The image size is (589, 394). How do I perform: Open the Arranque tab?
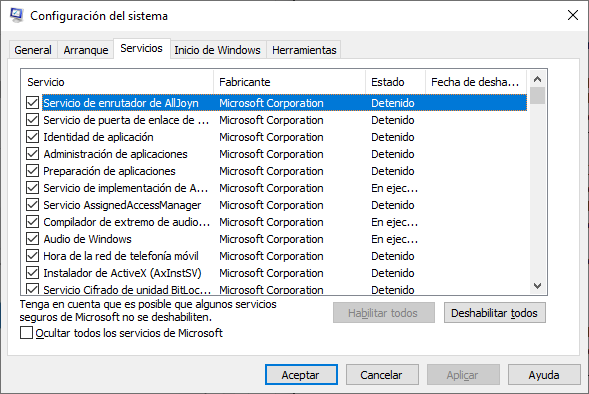tap(86, 50)
